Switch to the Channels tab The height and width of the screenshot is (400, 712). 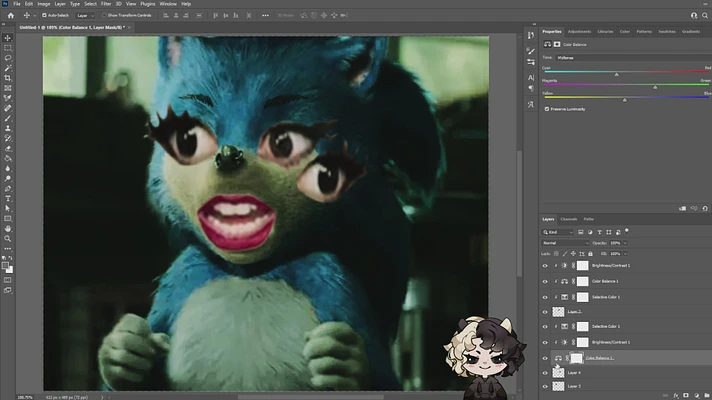coord(569,219)
